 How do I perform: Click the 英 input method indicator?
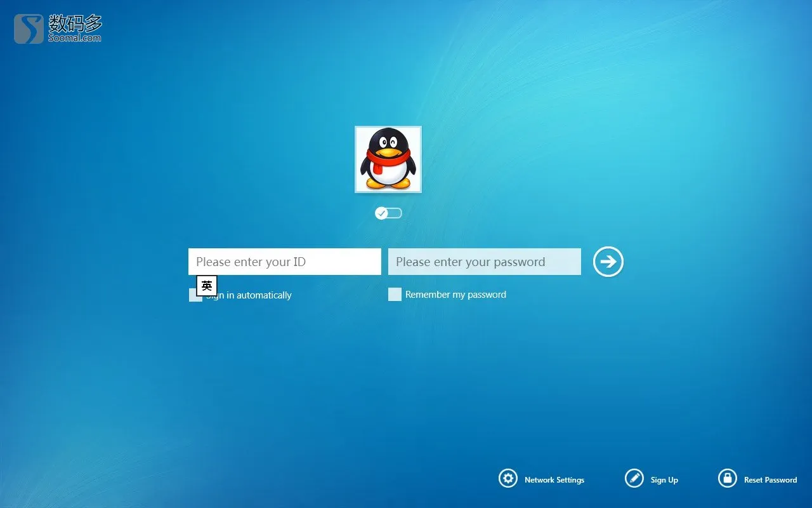tap(207, 286)
